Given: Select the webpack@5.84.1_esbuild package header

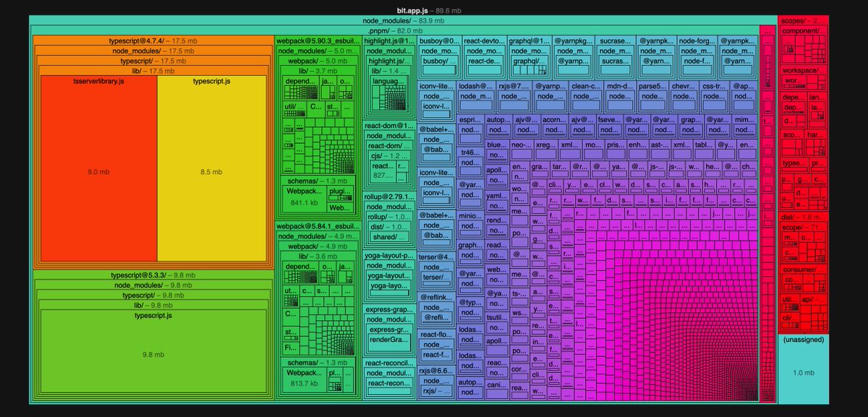Looking at the screenshot, I should click(318, 226).
